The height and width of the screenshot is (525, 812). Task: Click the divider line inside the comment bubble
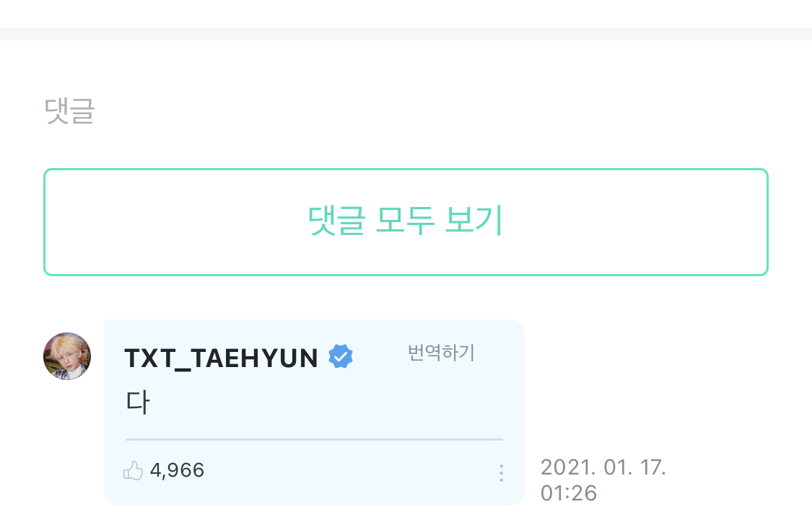click(315, 440)
